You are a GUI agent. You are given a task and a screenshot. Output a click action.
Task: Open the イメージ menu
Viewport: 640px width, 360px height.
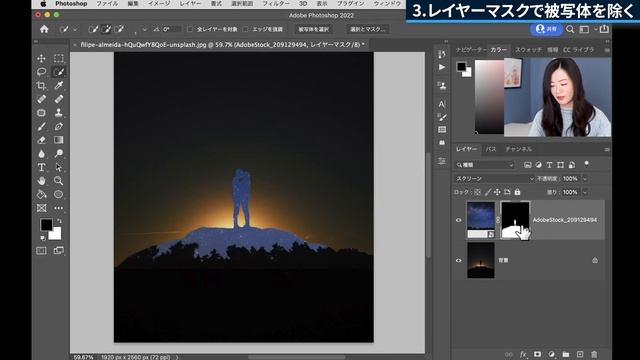(159, 4)
